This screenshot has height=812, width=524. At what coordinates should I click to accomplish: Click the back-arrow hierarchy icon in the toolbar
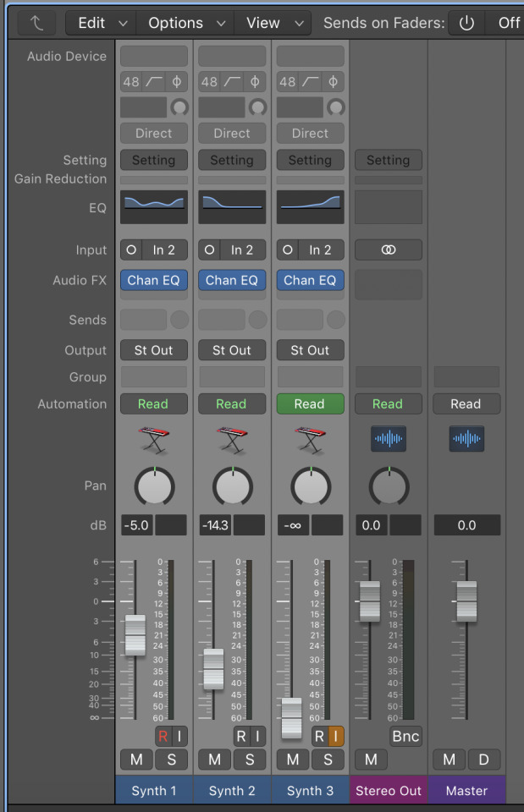[36, 23]
